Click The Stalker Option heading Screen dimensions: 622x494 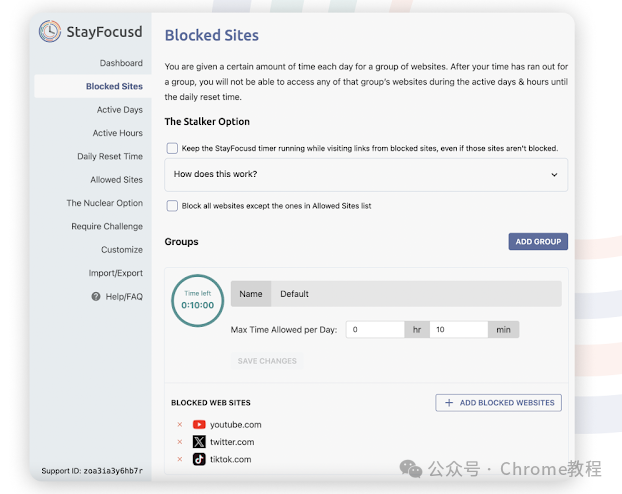point(207,121)
